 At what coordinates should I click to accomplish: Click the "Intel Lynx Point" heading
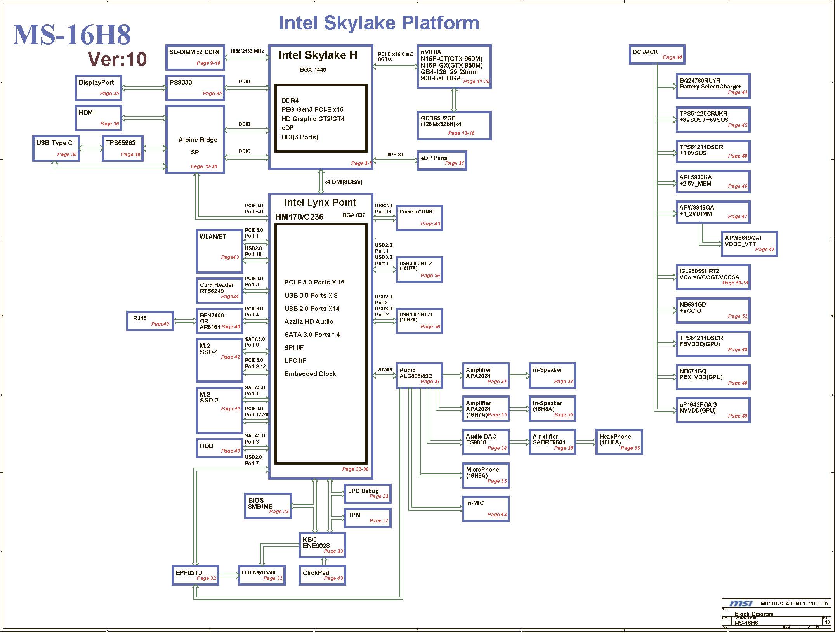click(320, 202)
